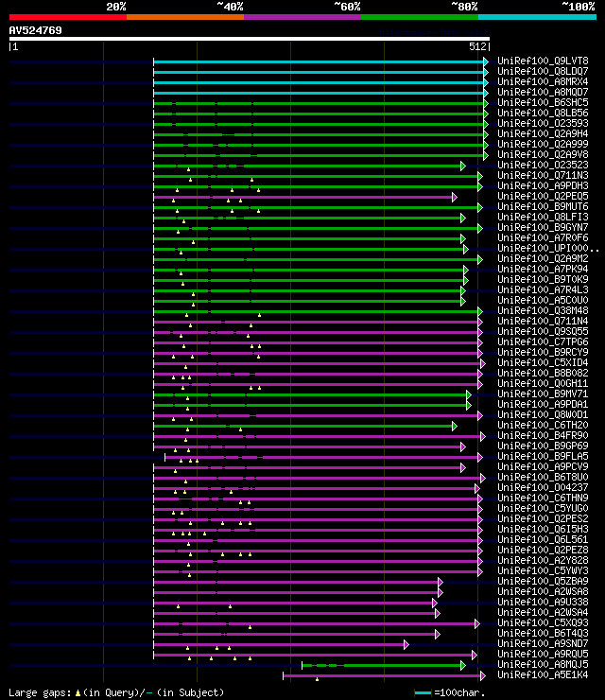Select the UniRef100_Q6L561 entry
605x700 pixels.
coord(543,540)
